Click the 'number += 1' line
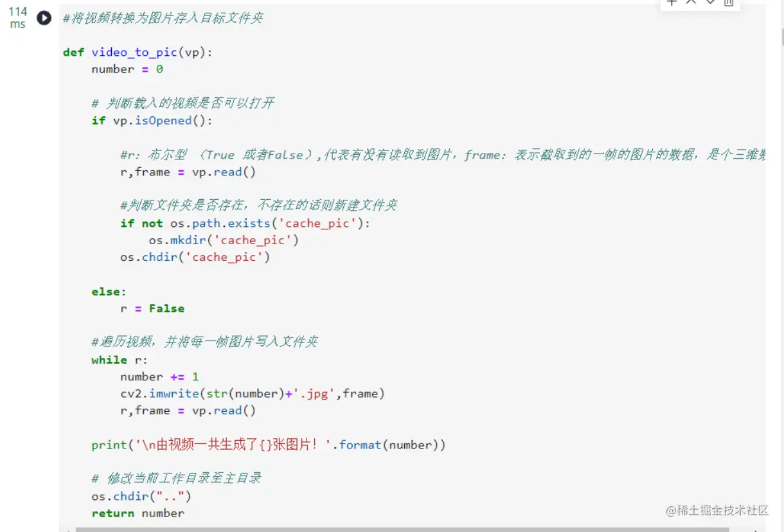784x532 pixels. (159, 377)
